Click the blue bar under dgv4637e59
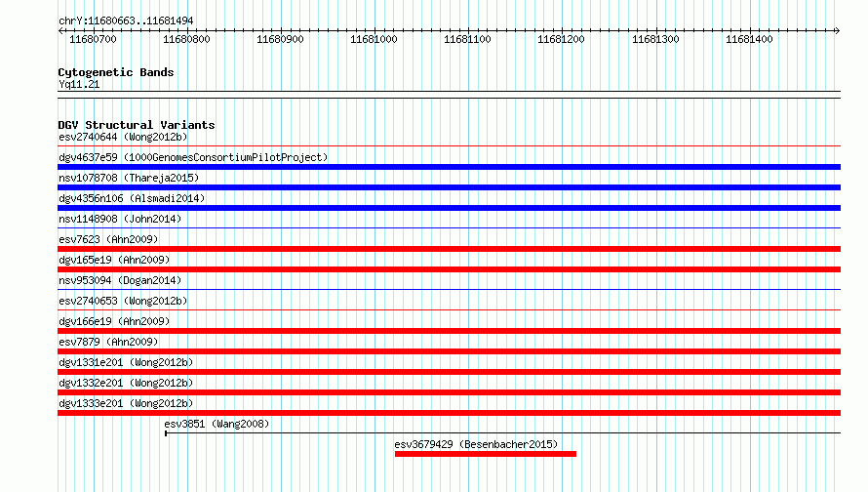Viewport: 868px width, 492px height. 449,167
